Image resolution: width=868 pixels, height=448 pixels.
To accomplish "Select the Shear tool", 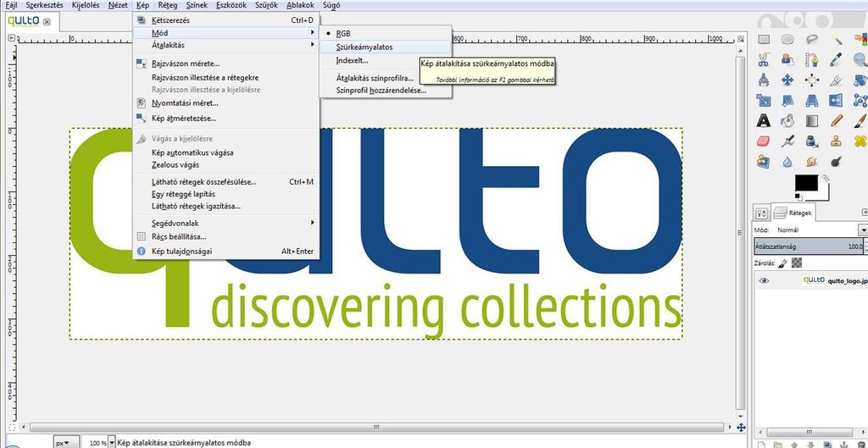I will (787, 100).
